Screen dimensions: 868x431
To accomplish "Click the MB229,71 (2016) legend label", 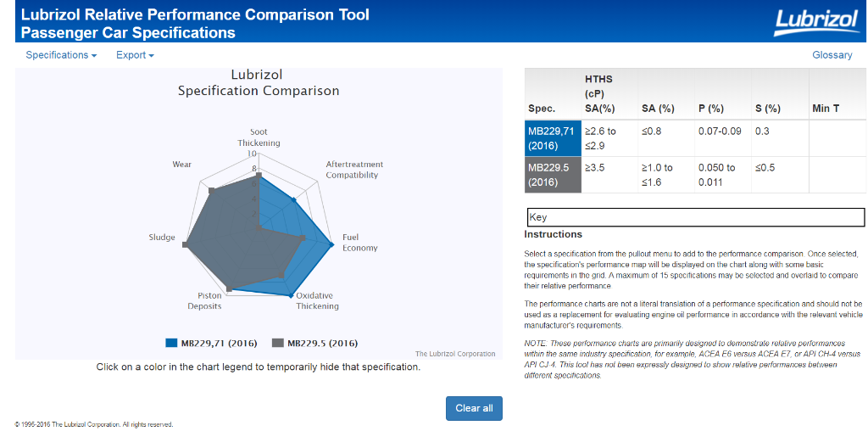I will point(220,343).
